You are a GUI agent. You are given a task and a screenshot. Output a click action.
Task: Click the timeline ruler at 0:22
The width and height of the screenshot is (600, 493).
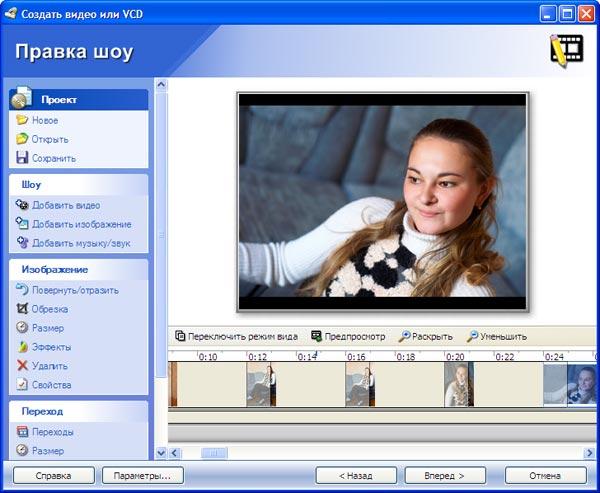(505, 357)
